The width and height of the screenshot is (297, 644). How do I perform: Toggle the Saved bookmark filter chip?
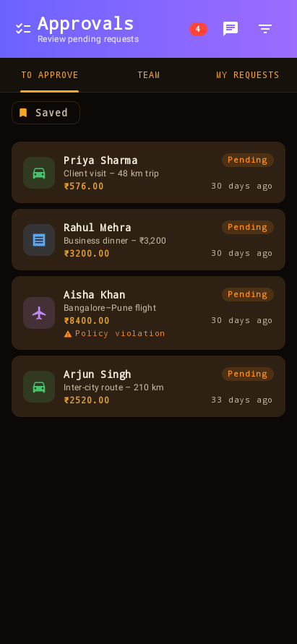click(46, 113)
